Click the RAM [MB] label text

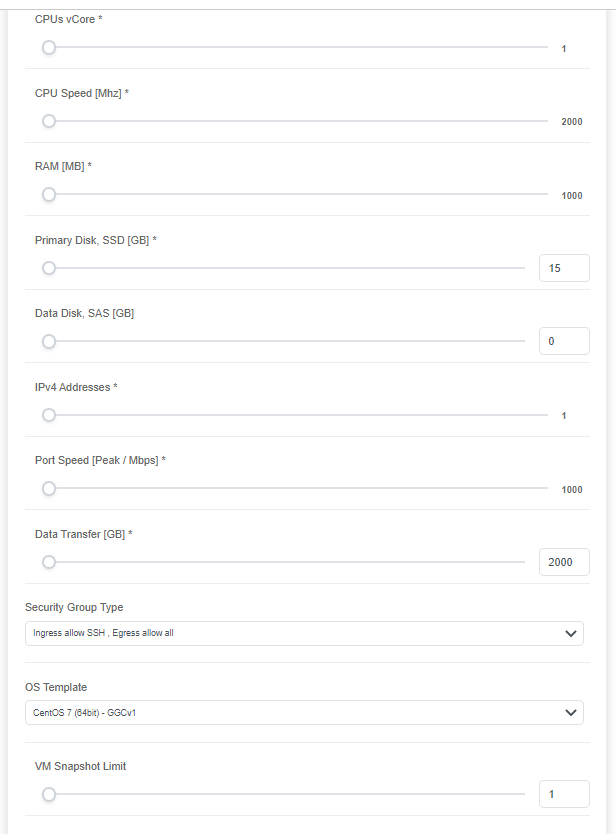click(63, 166)
